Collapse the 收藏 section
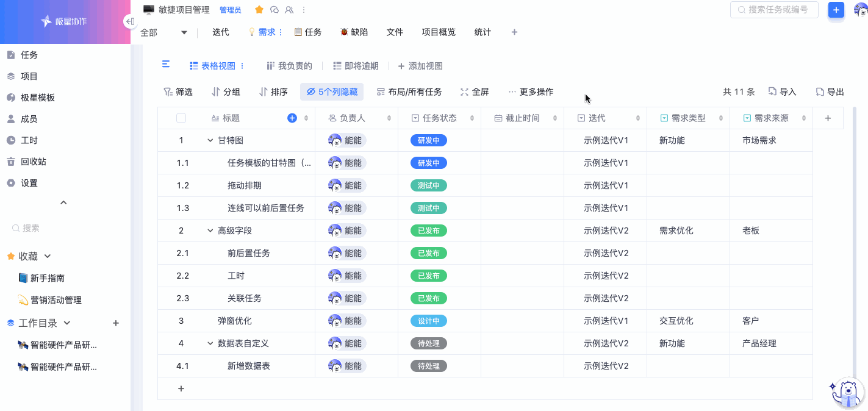This screenshot has width=868, height=411. point(48,256)
